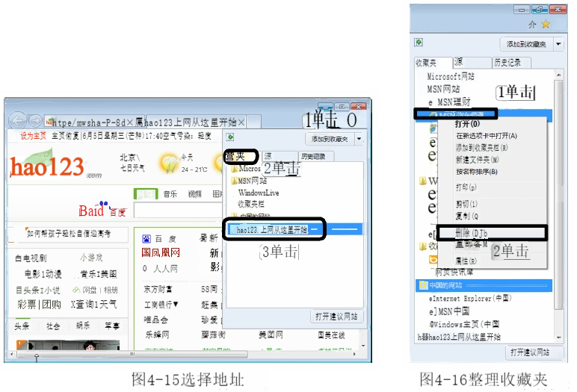Select WindowsLive item in left favorites list
Viewport: 577px width, 392px height.
pos(259,193)
